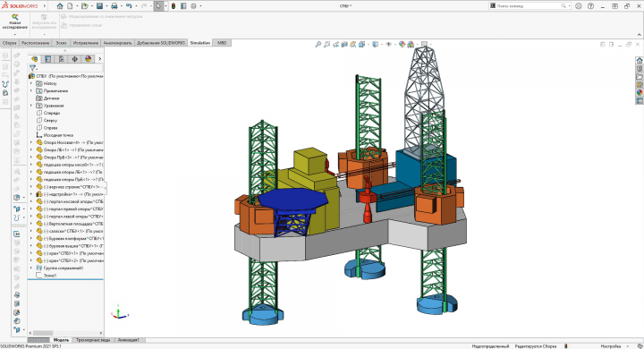Click Редактируется Сборка status text
The image size is (644, 349).
coord(536,346)
